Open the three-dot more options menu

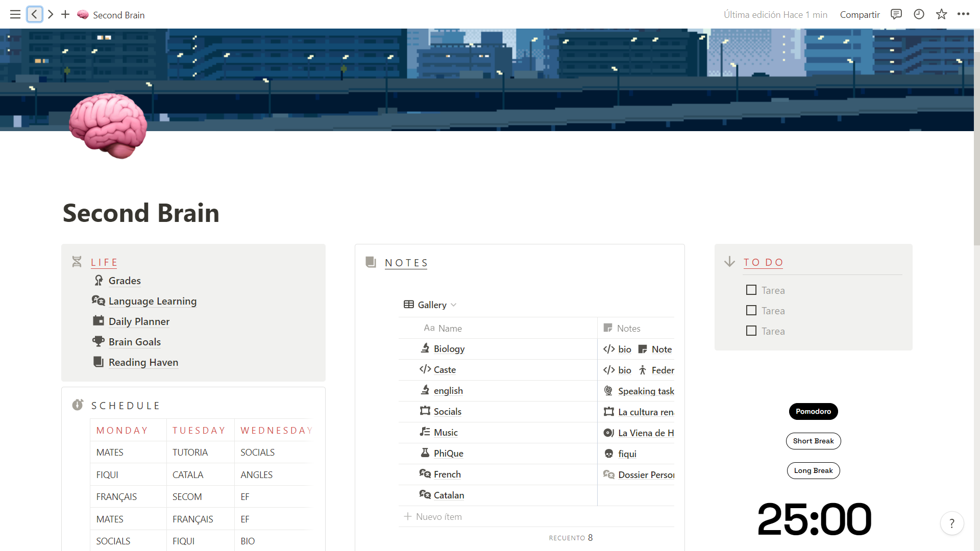(x=963, y=14)
